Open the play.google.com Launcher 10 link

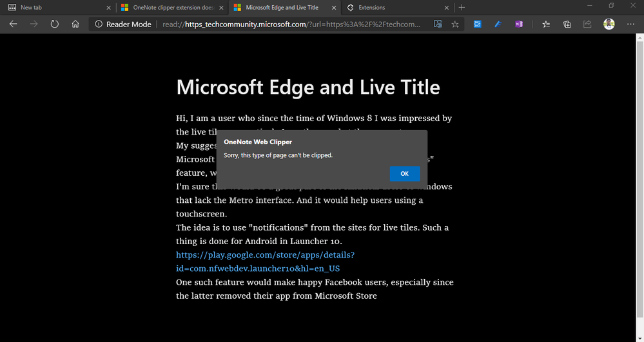click(x=265, y=261)
